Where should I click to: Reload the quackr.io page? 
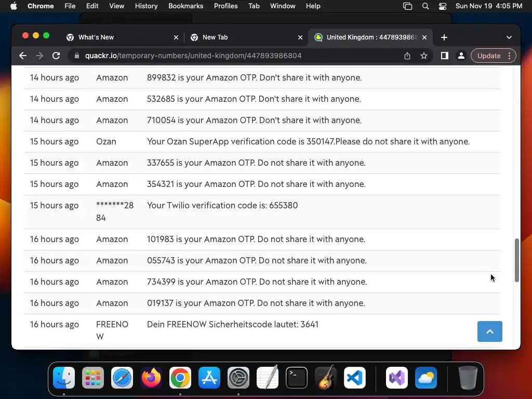coord(56,56)
